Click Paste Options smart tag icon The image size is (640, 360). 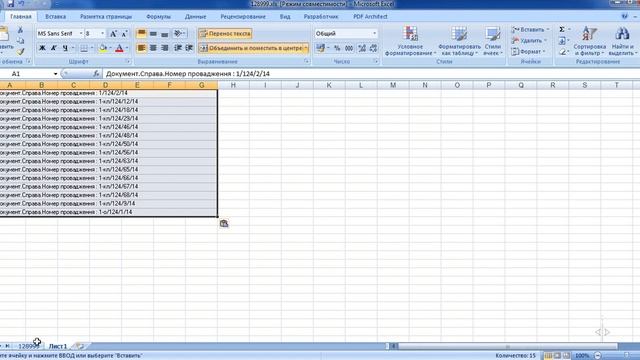[224, 223]
